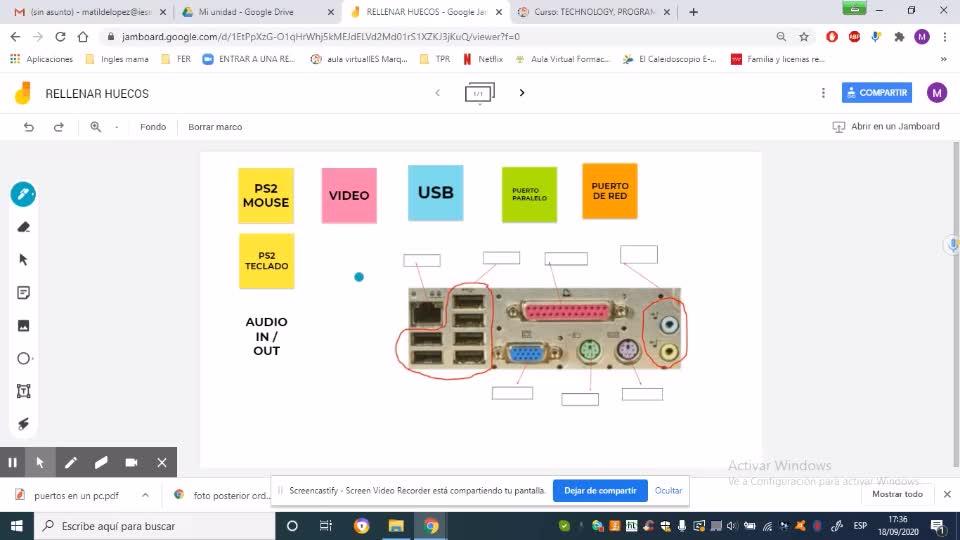
Task: Add a text box
Action: click(23, 391)
